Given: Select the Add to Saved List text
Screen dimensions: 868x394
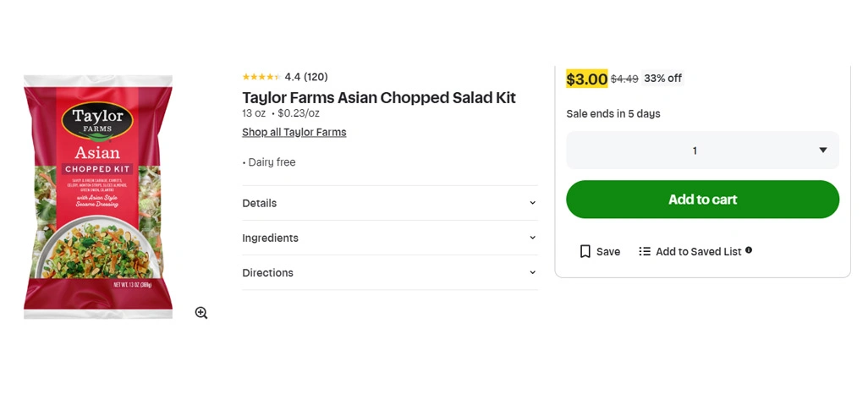Looking at the screenshot, I should (698, 251).
